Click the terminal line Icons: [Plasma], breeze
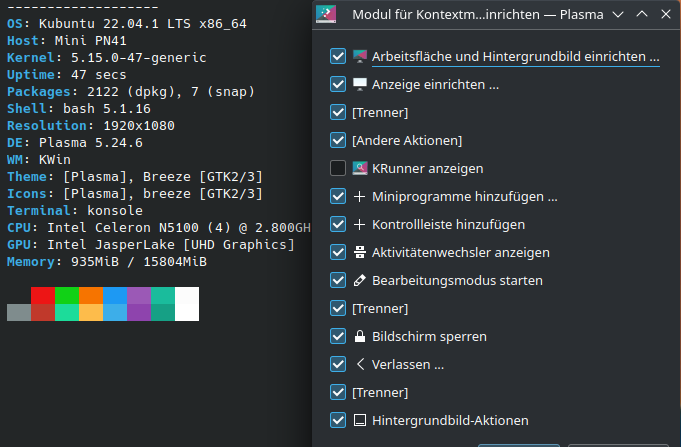 pos(135,194)
